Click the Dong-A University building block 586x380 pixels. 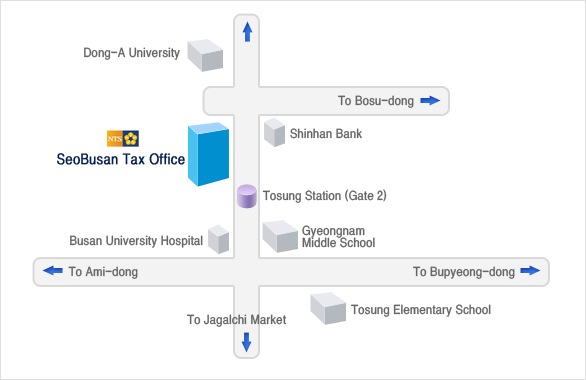(205, 55)
